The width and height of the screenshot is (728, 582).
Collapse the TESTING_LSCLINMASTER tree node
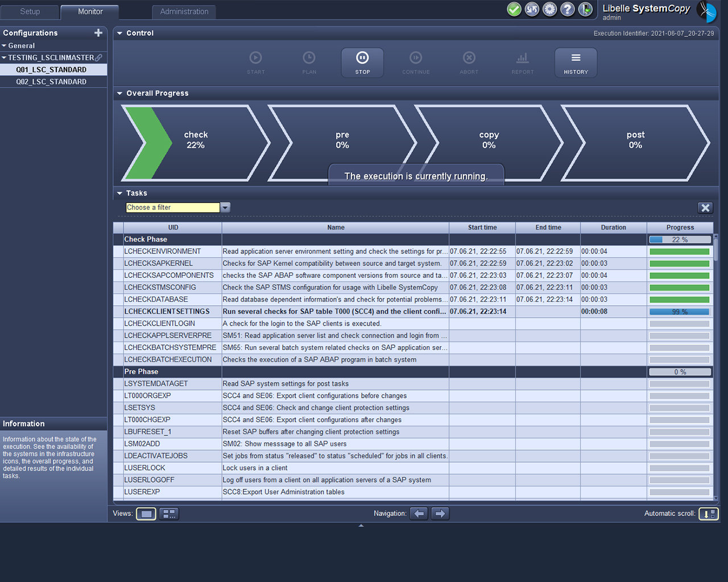coord(5,58)
